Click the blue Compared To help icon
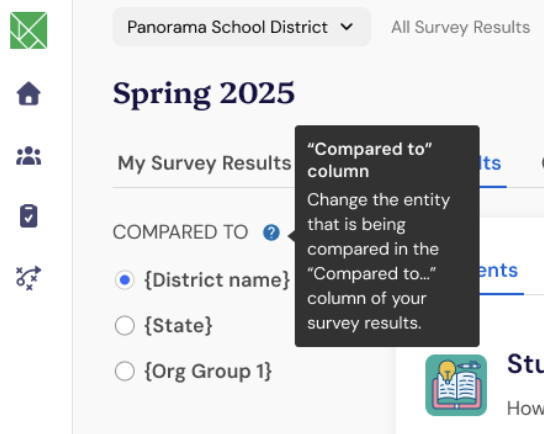544x434 pixels. pos(271,232)
